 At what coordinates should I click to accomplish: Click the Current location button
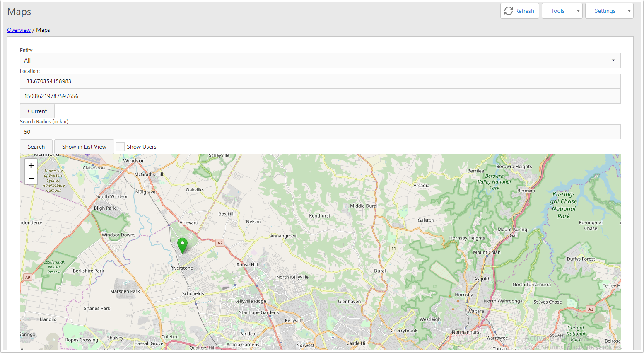click(37, 111)
